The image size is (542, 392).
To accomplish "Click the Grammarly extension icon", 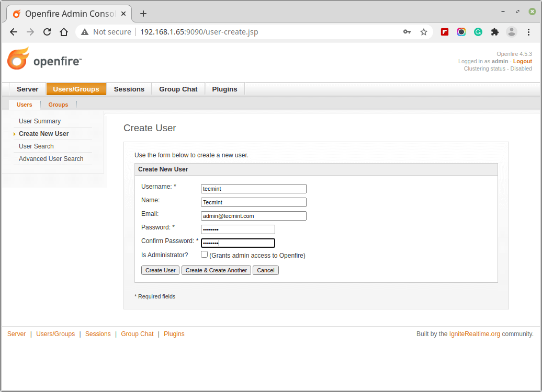I will (478, 32).
